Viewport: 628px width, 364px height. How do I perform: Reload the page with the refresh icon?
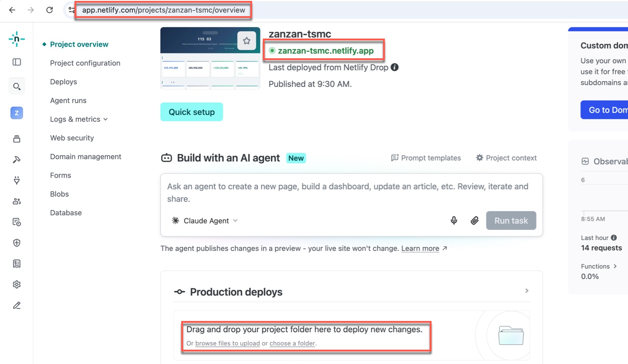[x=49, y=10]
